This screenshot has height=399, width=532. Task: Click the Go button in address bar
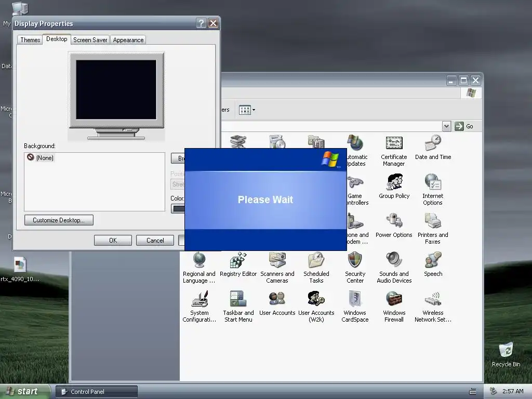point(464,126)
